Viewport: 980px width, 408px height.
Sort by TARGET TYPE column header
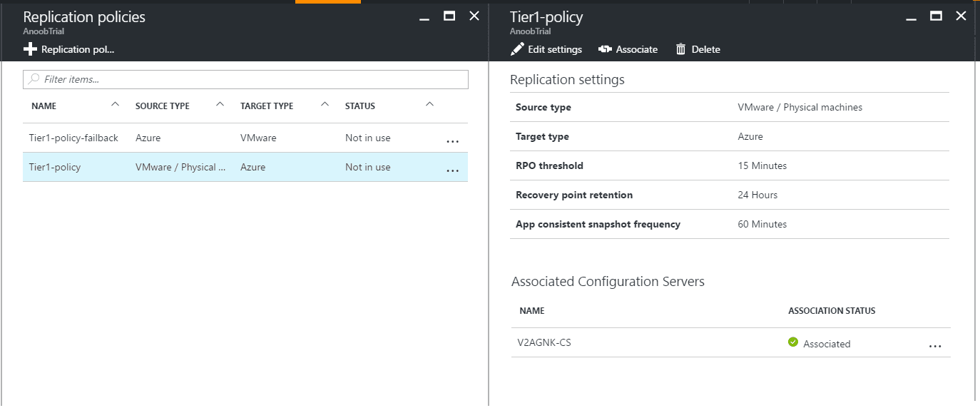267,106
